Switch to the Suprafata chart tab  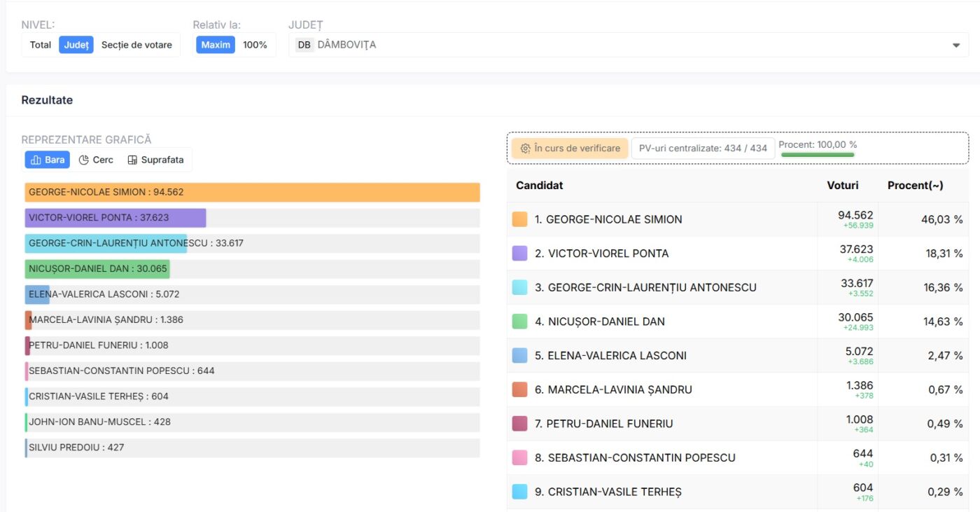coord(155,160)
